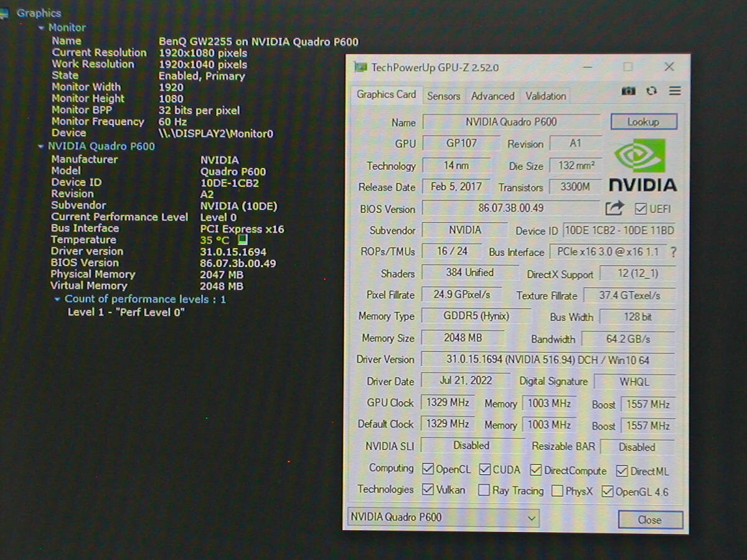747x560 pixels.
Task: Switch to the Graphics Card tab
Action: pos(386,95)
